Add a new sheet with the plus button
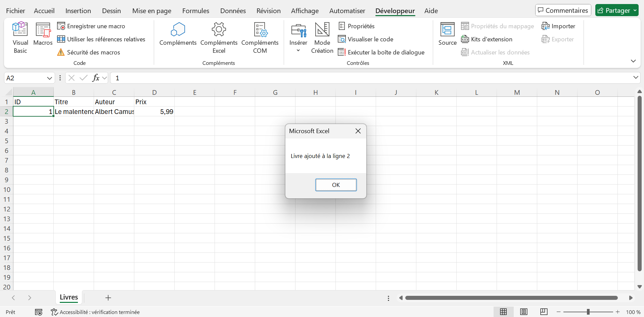The width and height of the screenshot is (644, 317). [108, 298]
